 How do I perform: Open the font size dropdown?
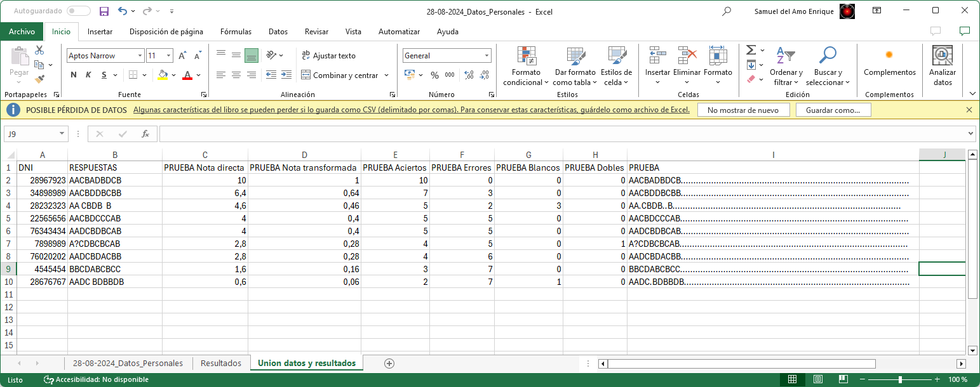click(x=168, y=56)
